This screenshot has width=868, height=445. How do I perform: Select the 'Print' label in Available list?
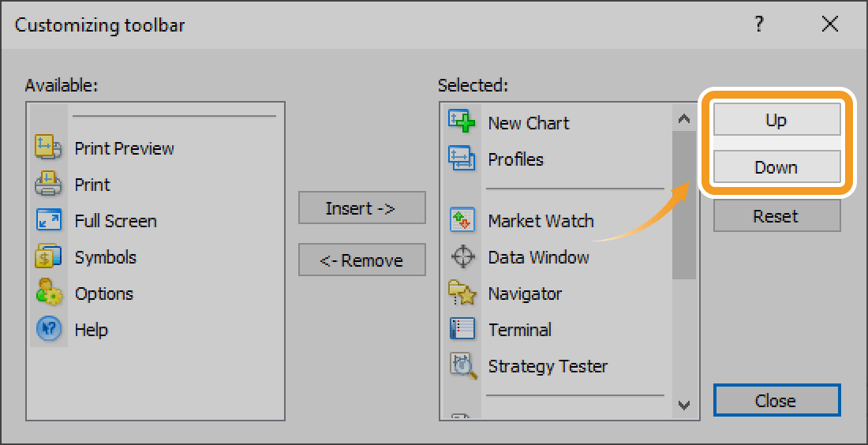[92, 185]
